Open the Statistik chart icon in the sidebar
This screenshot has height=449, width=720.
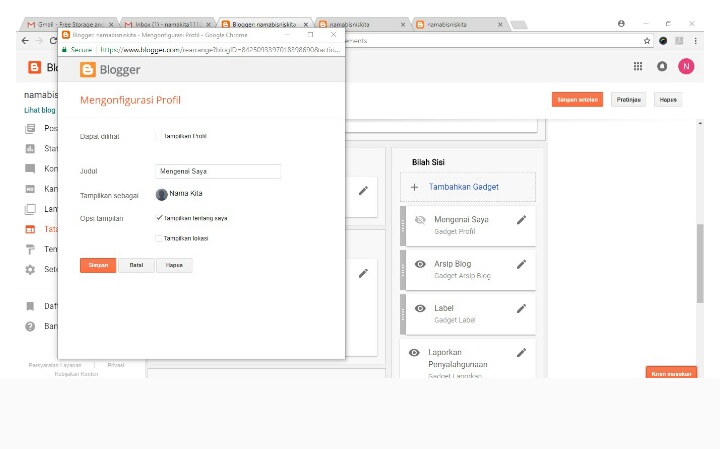[x=30, y=149]
